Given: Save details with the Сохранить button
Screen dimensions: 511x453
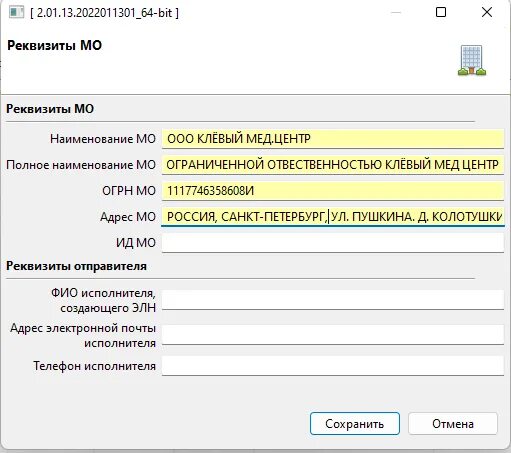Looking at the screenshot, I should pyautogui.click(x=355, y=424).
